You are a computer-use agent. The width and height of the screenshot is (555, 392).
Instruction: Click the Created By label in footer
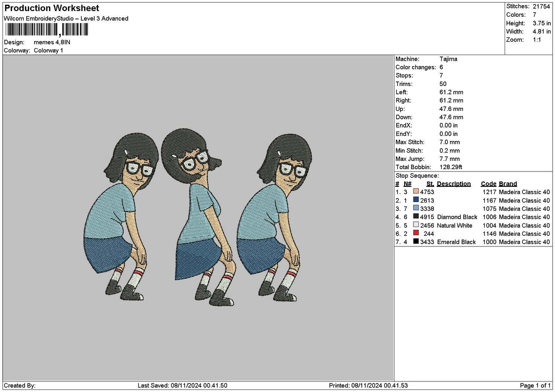point(19,386)
